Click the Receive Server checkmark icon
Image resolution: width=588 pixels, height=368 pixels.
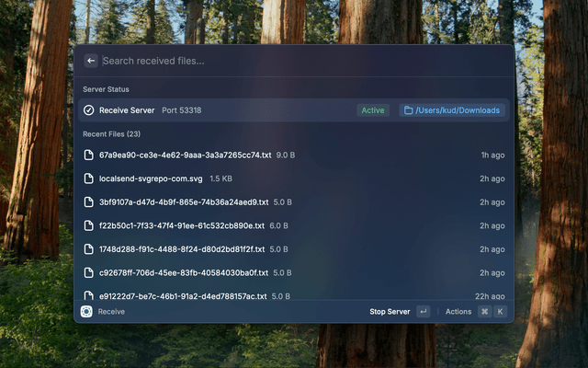[x=89, y=110]
